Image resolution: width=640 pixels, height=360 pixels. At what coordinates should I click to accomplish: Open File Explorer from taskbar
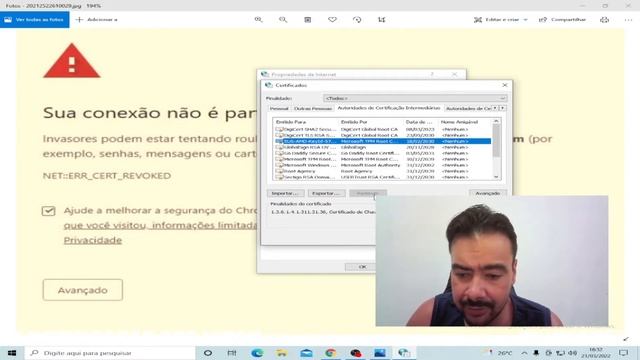(x=282, y=353)
